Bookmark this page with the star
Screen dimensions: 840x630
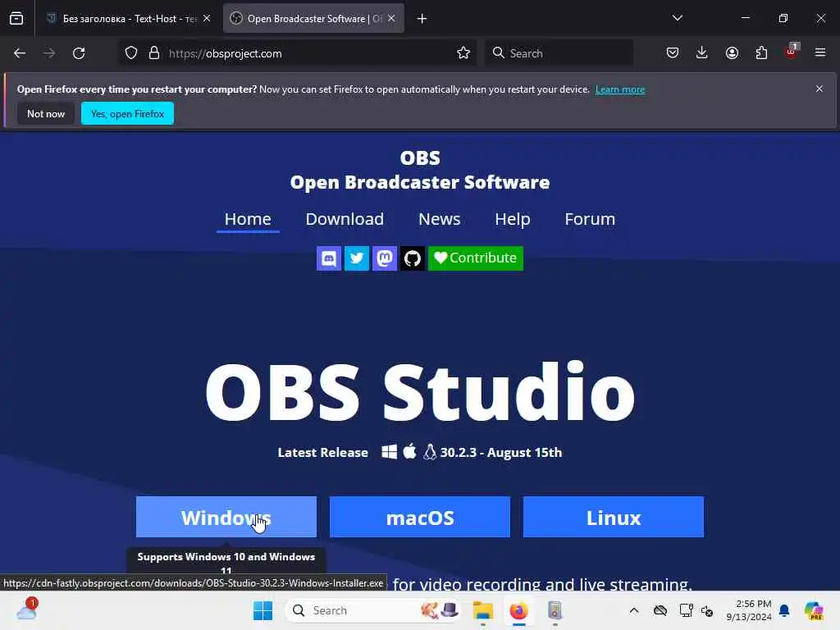[x=463, y=53]
